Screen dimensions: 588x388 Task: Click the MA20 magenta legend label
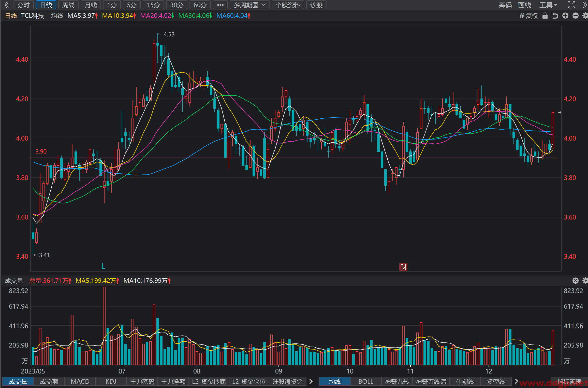157,16
